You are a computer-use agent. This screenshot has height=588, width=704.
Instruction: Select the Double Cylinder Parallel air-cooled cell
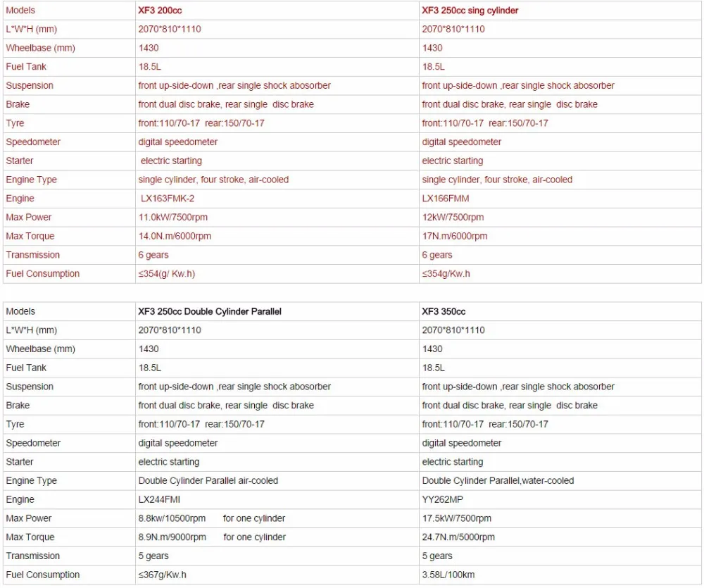[208, 481]
